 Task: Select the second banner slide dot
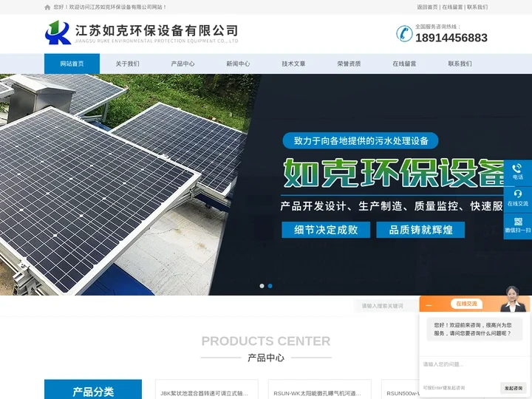tap(270, 286)
